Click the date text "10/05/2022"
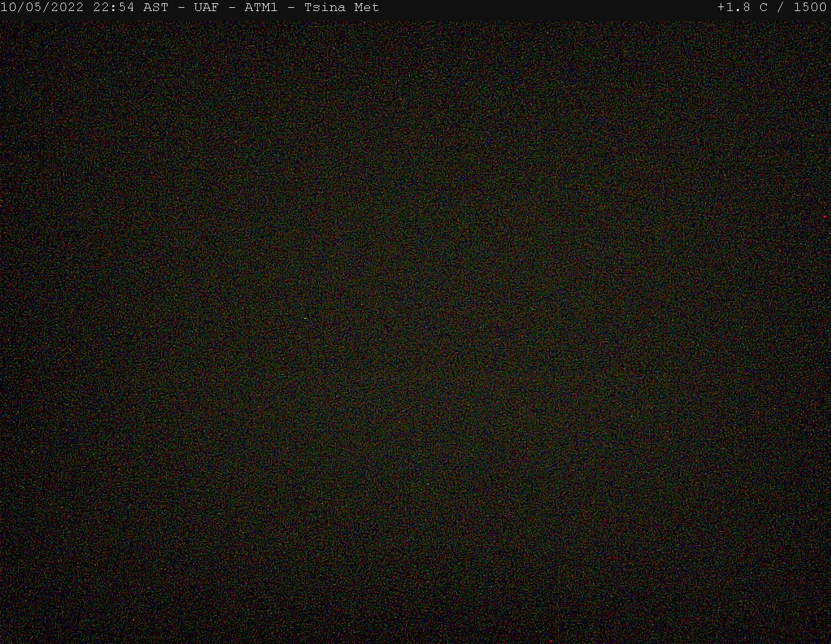The height and width of the screenshot is (644, 831). [42, 8]
